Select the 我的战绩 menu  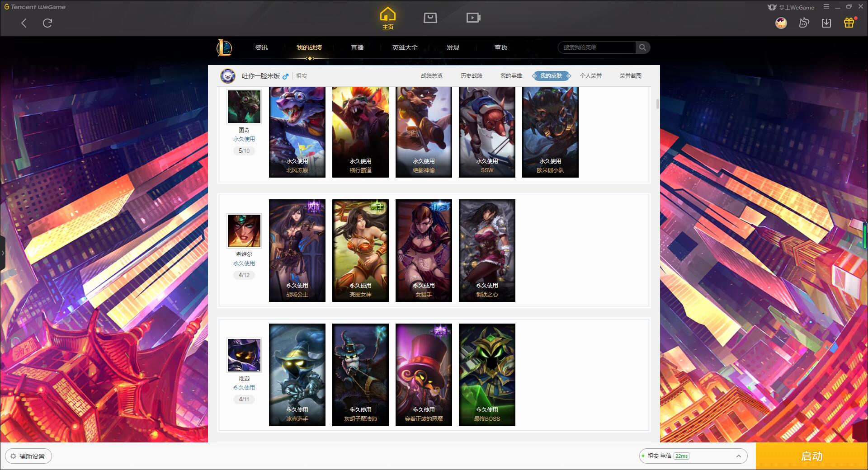click(x=309, y=47)
